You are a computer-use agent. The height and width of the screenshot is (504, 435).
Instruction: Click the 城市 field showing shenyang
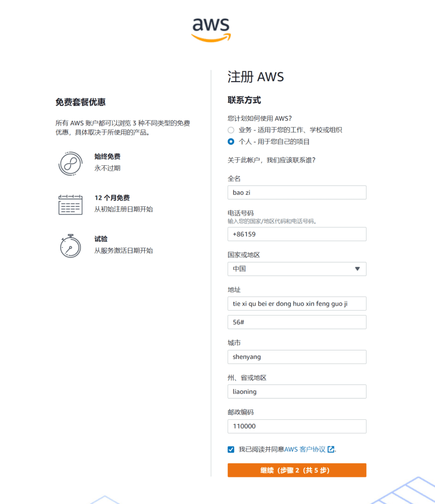pyautogui.click(x=297, y=357)
